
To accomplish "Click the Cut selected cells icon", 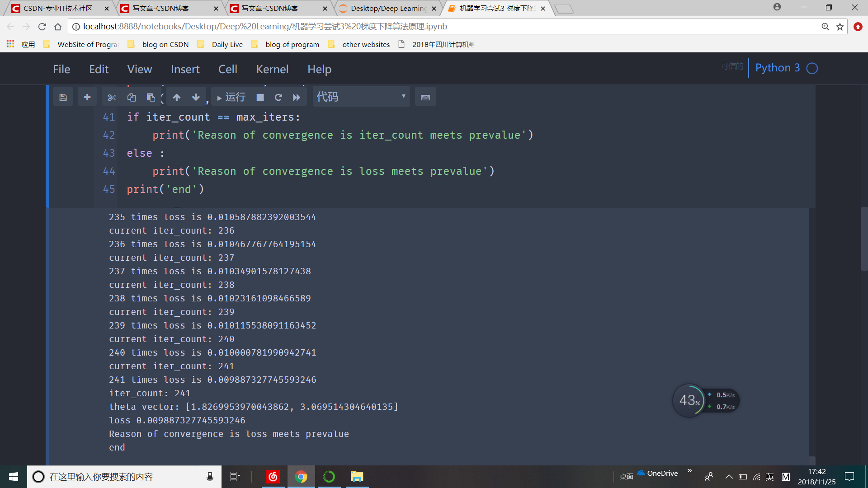I will pyautogui.click(x=111, y=97).
